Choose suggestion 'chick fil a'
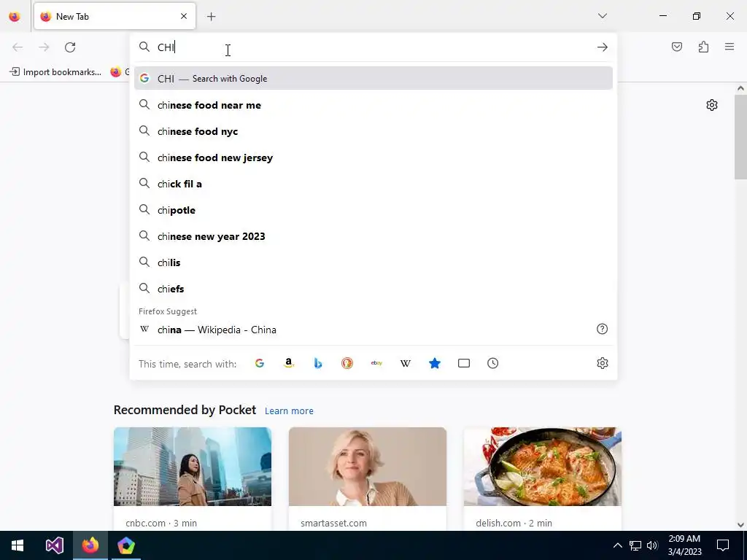The width and height of the screenshot is (747, 560). point(373,184)
